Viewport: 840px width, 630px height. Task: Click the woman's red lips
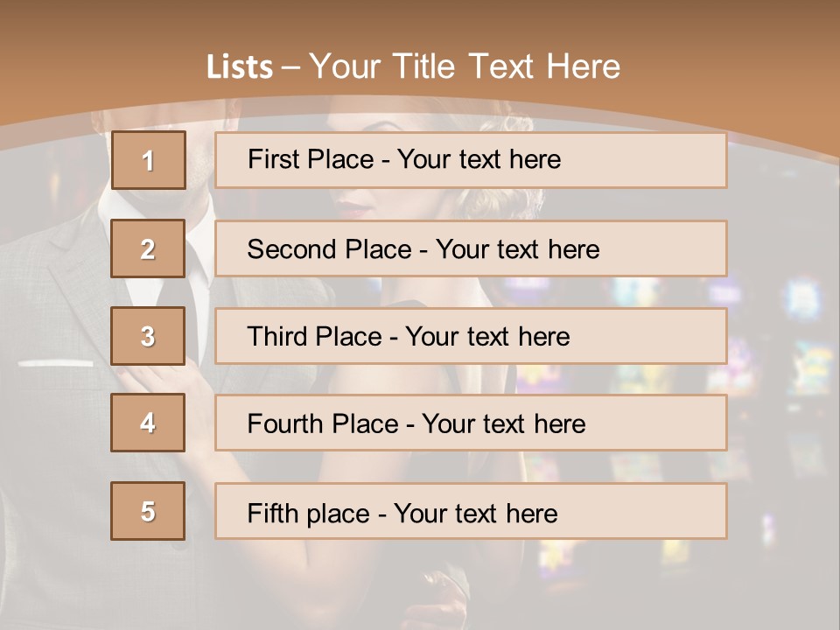[354, 210]
